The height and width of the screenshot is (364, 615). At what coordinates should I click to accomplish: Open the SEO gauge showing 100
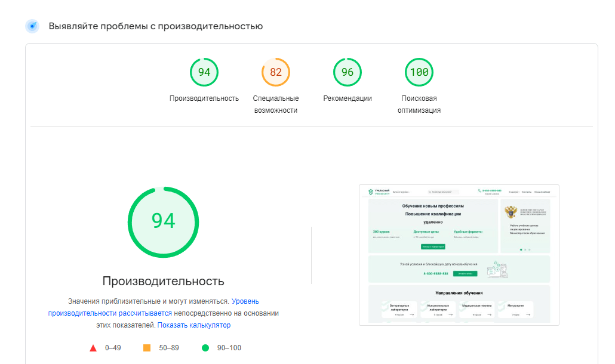pyautogui.click(x=419, y=72)
